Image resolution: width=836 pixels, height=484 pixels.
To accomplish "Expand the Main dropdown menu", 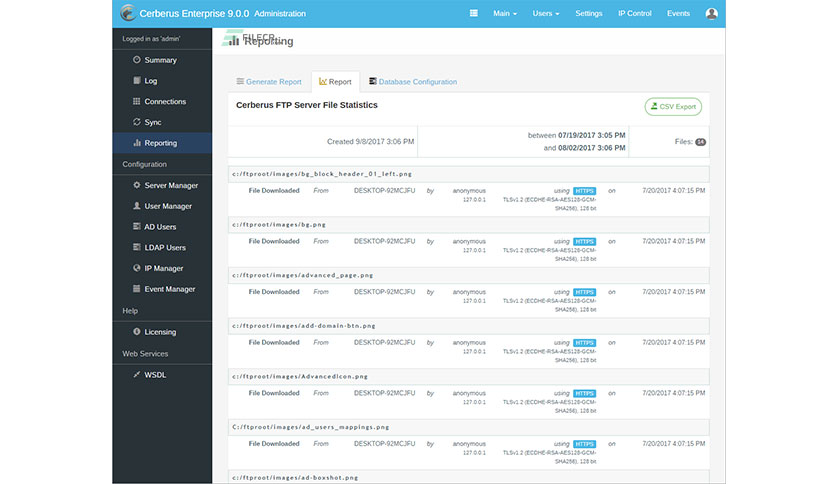I will pos(504,13).
